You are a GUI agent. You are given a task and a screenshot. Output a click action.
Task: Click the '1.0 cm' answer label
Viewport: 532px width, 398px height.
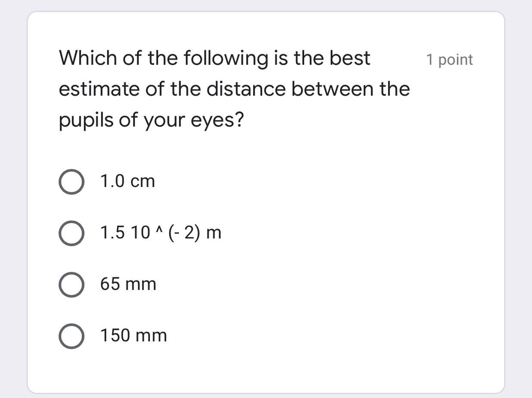point(127,181)
